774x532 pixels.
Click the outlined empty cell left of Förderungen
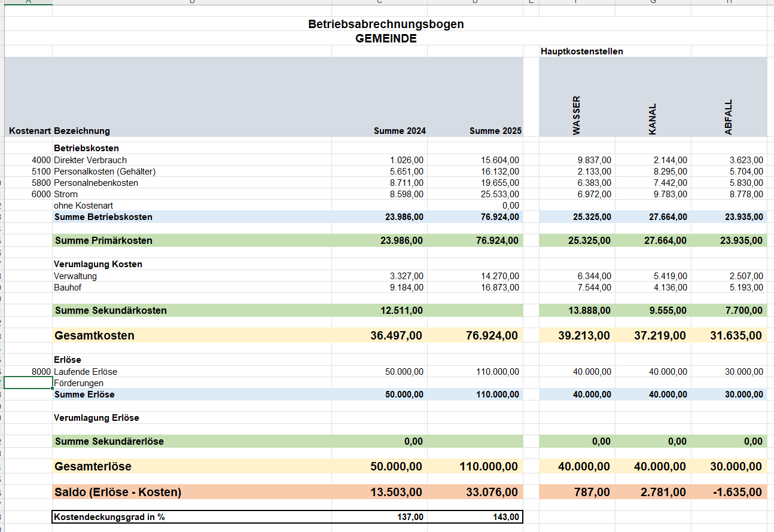tap(28, 383)
